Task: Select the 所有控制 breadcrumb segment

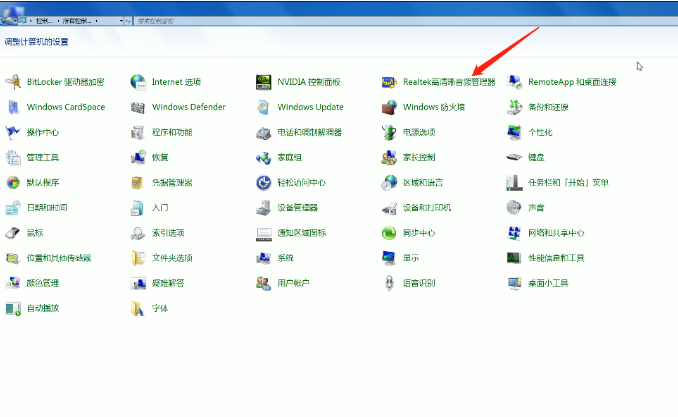Action: (x=77, y=21)
